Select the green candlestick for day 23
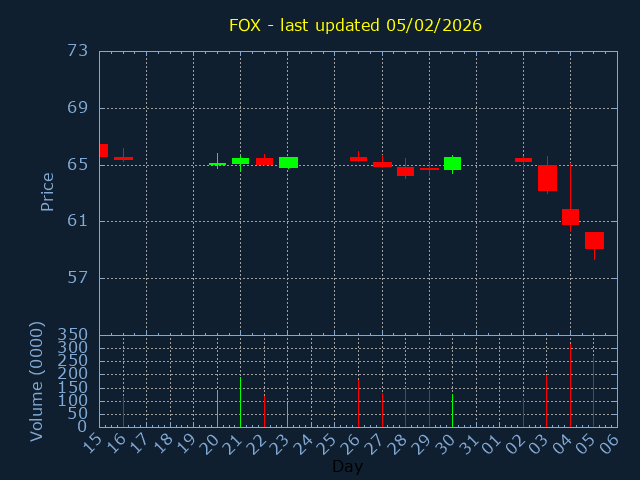 [x=288, y=162]
